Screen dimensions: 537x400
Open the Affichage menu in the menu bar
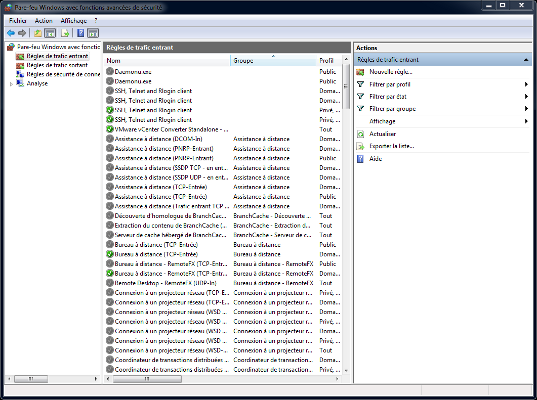click(74, 21)
